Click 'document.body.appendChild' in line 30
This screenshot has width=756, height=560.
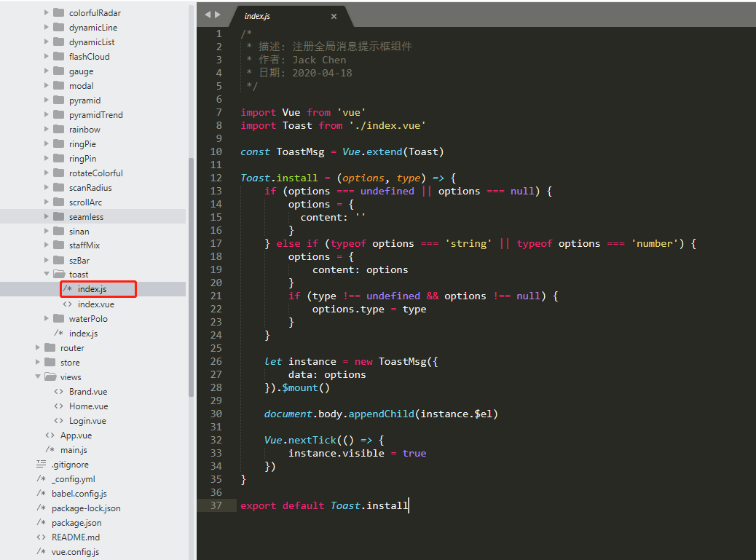(339, 414)
